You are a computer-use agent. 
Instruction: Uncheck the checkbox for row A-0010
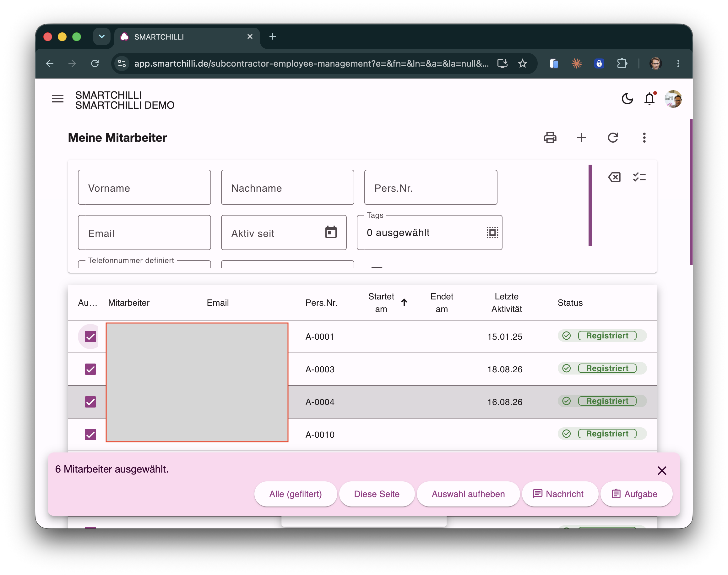tap(90, 434)
